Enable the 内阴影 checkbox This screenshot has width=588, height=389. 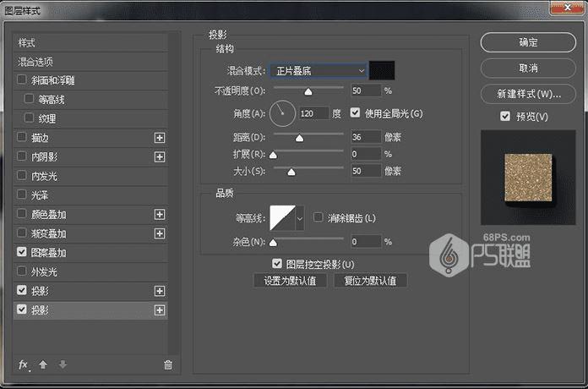coord(22,156)
